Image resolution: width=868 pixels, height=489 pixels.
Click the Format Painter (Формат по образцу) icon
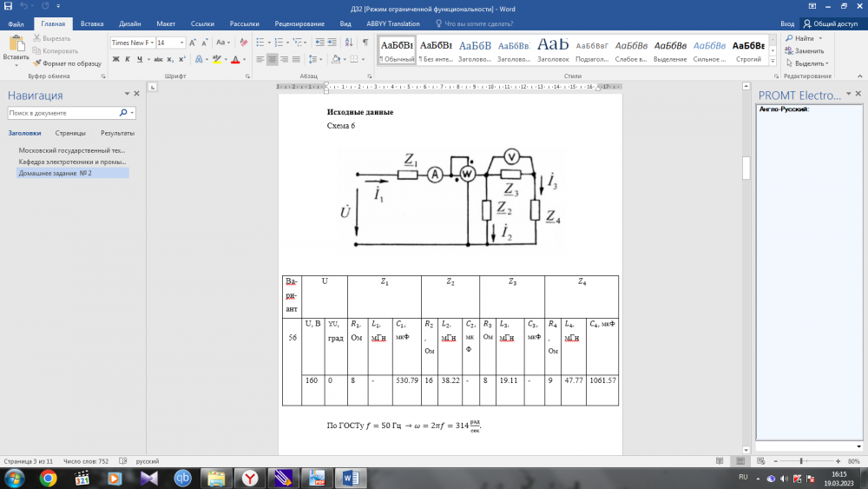tap(36, 63)
